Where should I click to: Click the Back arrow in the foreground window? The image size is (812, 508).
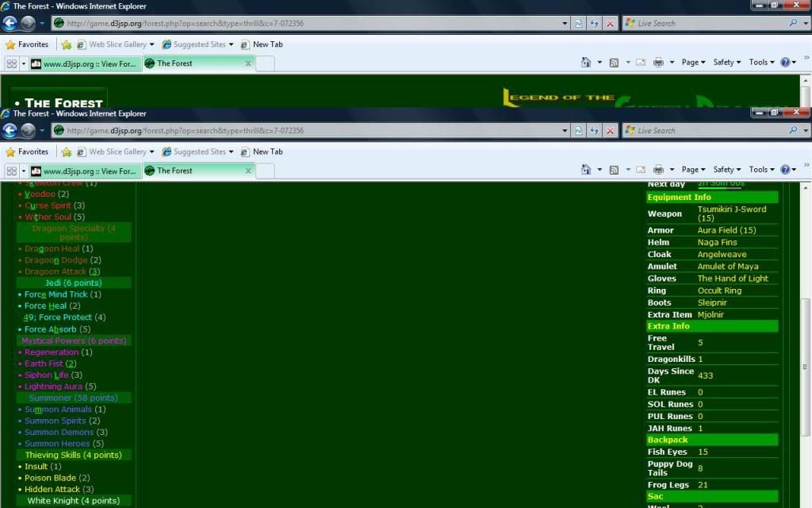(10, 130)
